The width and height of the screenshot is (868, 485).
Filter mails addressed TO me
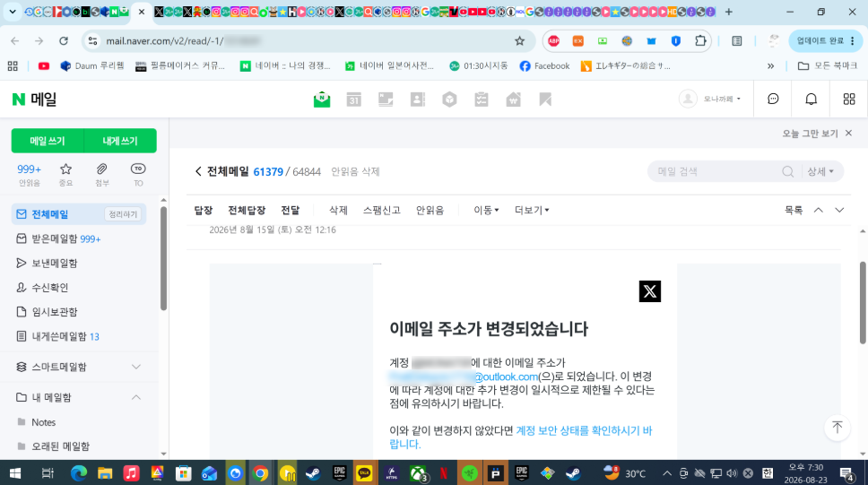[138, 175]
